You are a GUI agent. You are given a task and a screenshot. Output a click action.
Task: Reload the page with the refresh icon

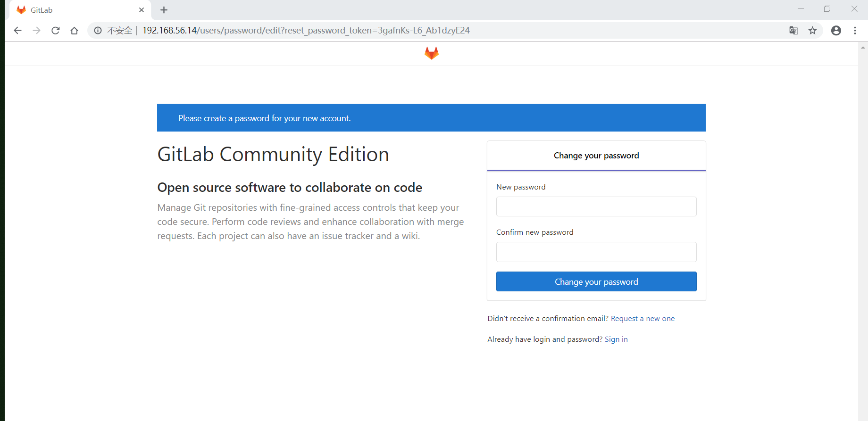tap(55, 31)
